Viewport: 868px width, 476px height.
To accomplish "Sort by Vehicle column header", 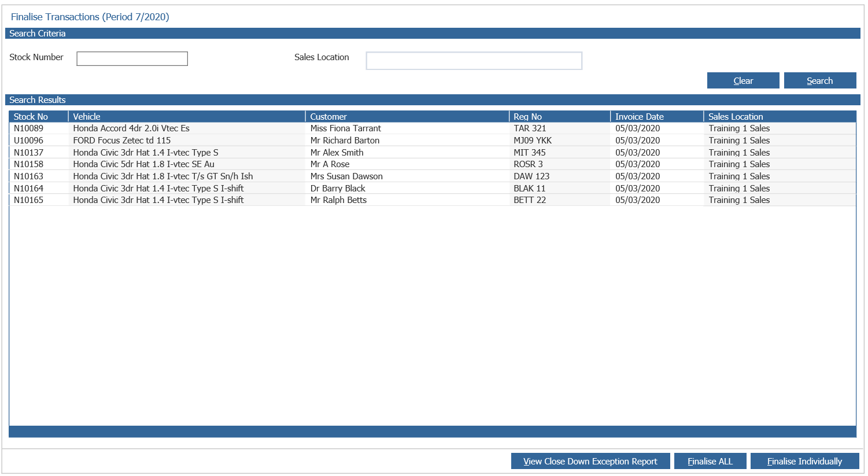I will tap(187, 116).
